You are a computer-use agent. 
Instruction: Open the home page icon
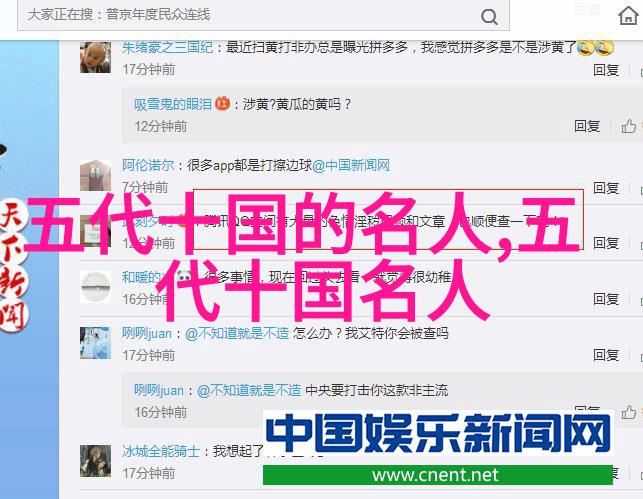(628, 16)
